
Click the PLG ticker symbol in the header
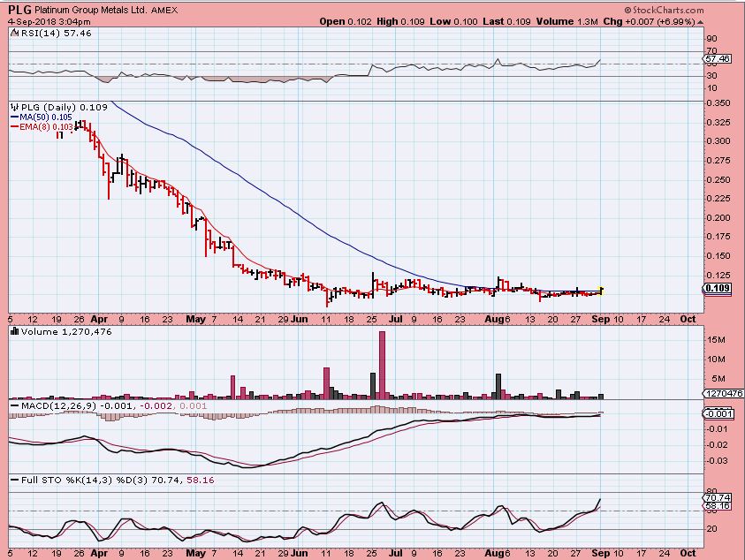point(20,10)
